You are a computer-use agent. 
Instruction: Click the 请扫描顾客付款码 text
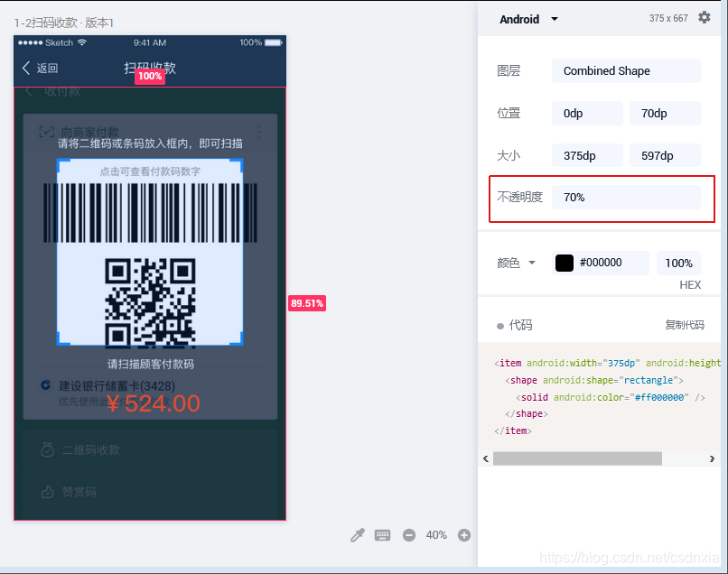151,365
